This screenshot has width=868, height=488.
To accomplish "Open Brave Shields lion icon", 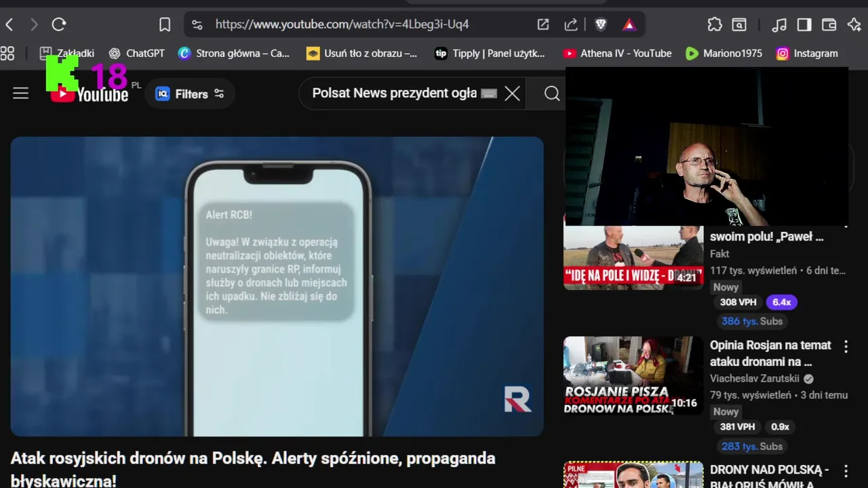I will (x=600, y=25).
